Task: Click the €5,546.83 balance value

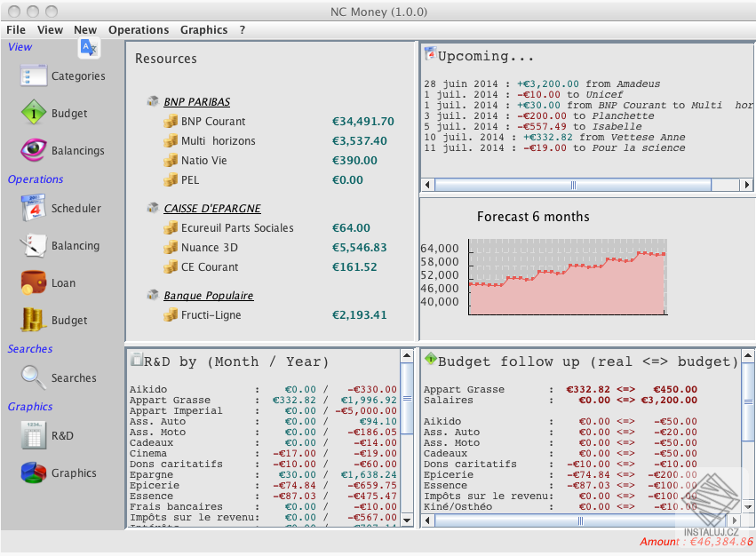Action: point(359,248)
